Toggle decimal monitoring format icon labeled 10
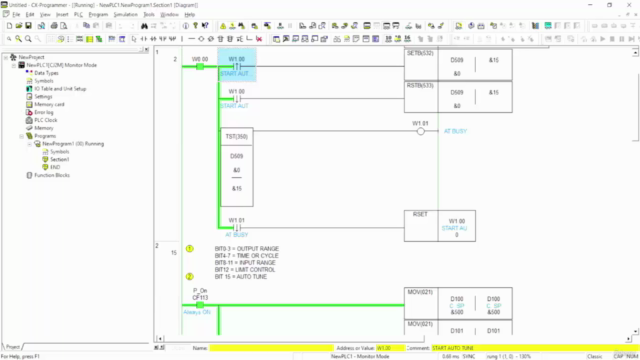640x360 pixels. pos(388,39)
